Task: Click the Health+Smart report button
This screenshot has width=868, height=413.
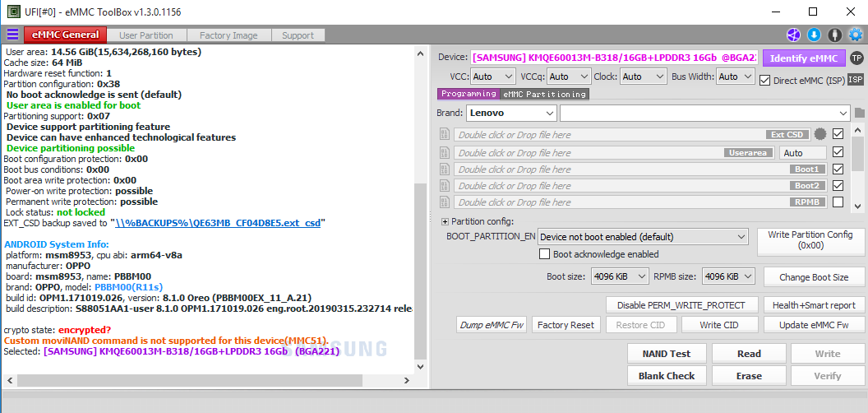Action: tap(814, 304)
